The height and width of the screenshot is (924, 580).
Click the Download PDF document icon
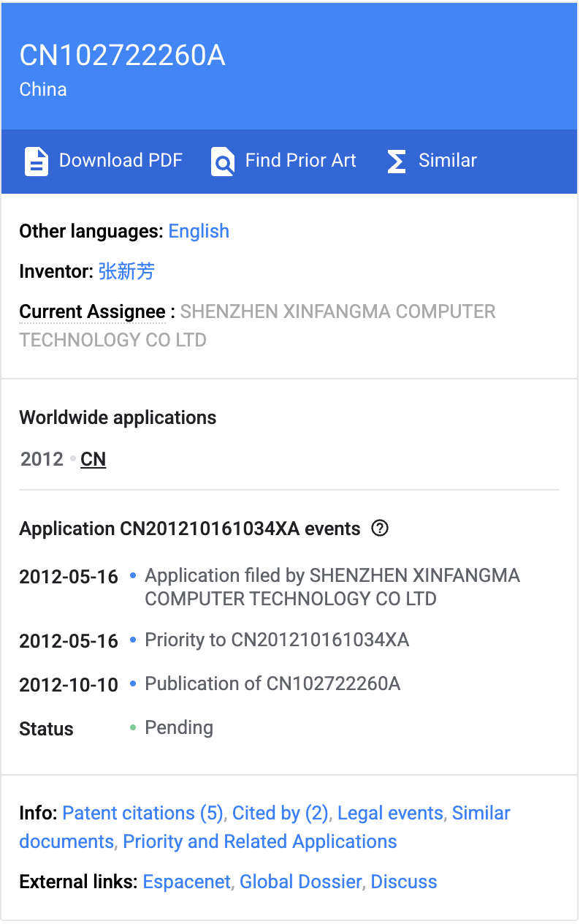(37, 161)
